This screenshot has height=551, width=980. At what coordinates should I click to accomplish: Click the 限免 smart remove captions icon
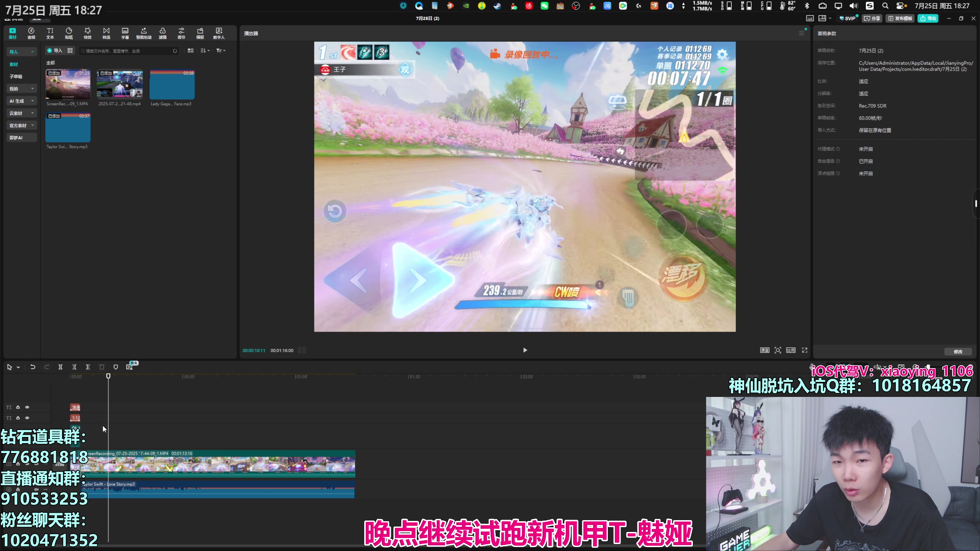coord(130,367)
